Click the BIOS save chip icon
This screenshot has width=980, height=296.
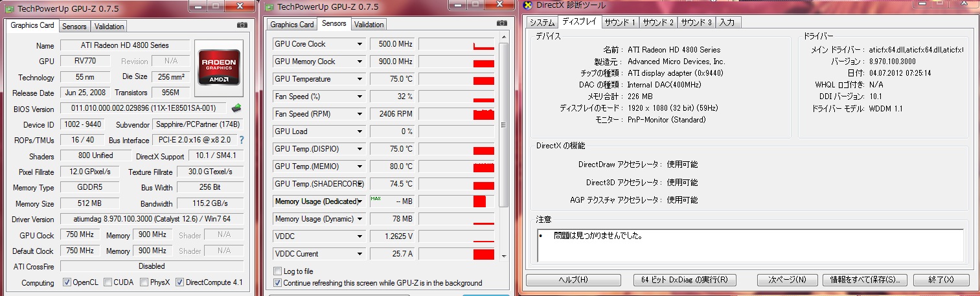coord(236,108)
